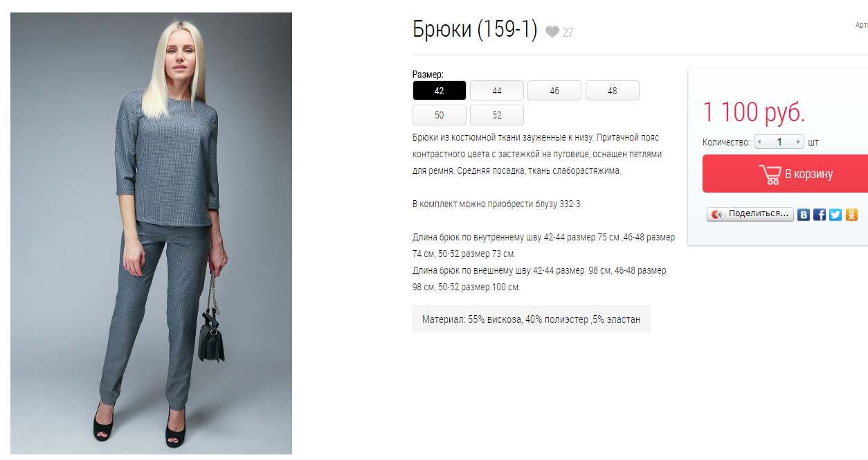868x460 pixels.
Task: Open the Поделиться share dropdown
Action: (750, 214)
